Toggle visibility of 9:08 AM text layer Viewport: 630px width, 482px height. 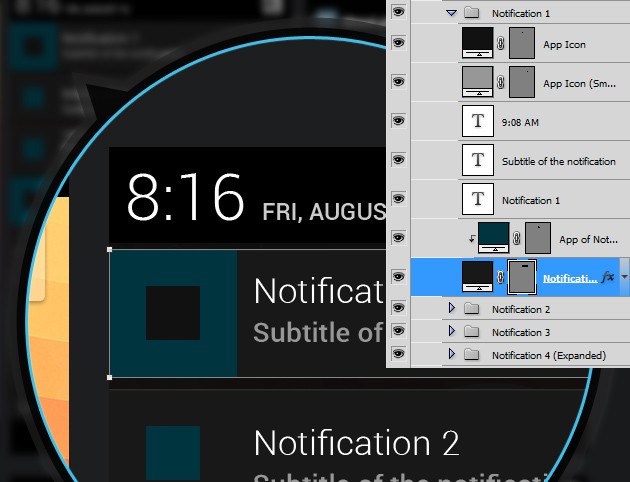coord(398,120)
